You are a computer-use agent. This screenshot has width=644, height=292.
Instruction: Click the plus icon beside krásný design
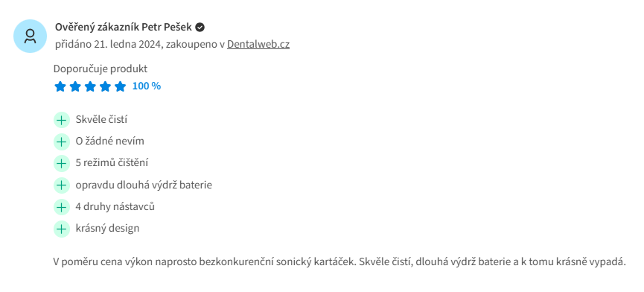pyautogui.click(x=62, y=229)
